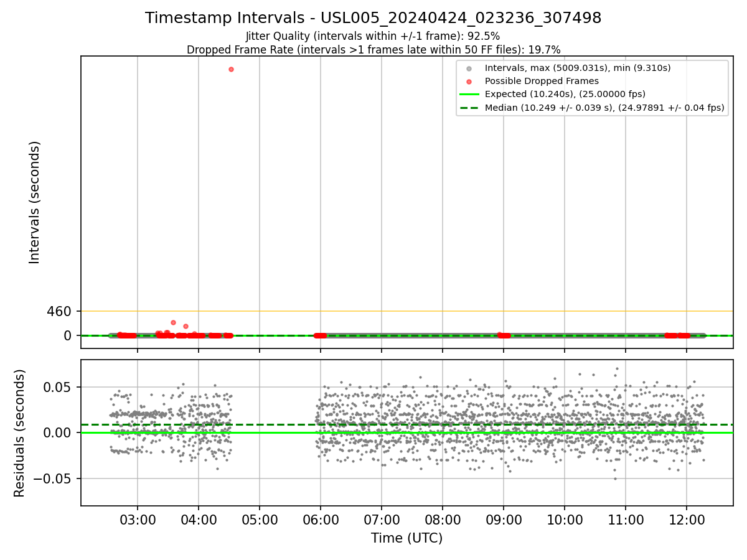
Task: Click the '04:00' time tick label
Action: click(199, 519)
